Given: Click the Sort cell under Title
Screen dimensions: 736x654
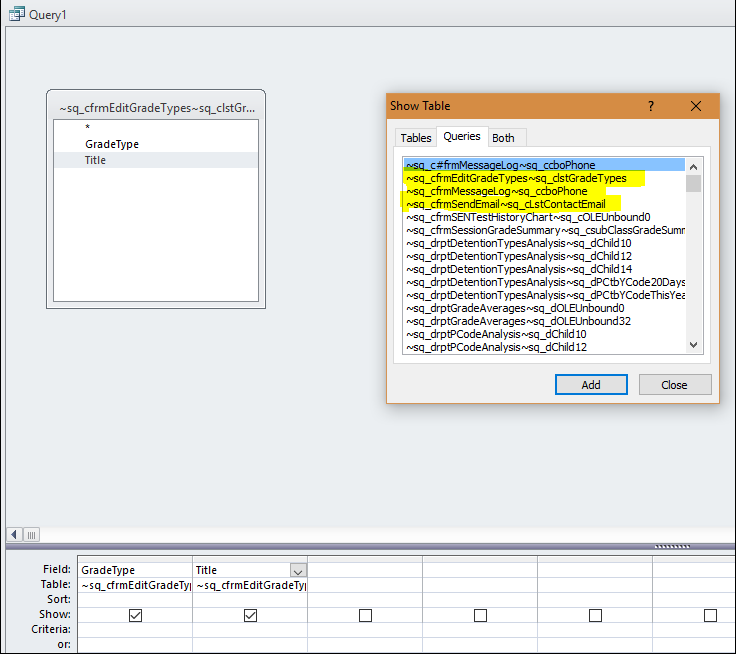Looking at the screenshot, I should (x=250, y=600).
